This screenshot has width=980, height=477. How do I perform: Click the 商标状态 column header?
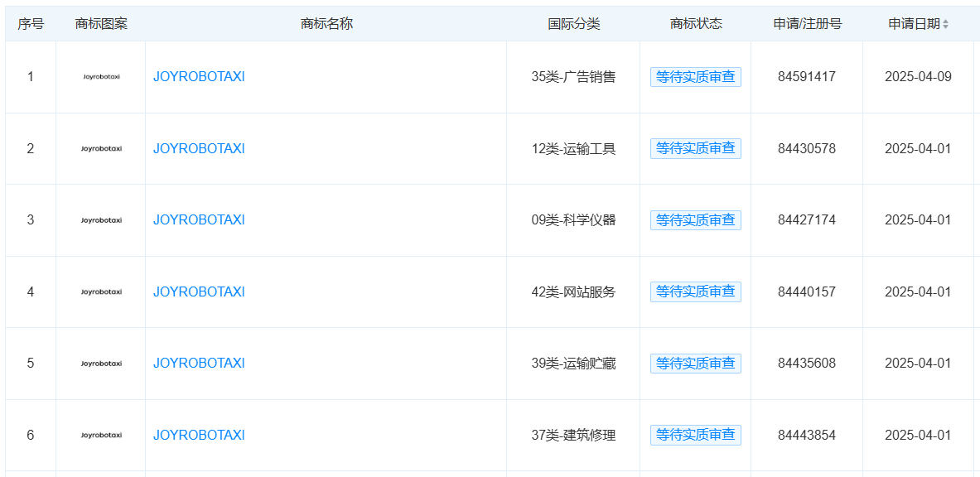click(696, 24)
